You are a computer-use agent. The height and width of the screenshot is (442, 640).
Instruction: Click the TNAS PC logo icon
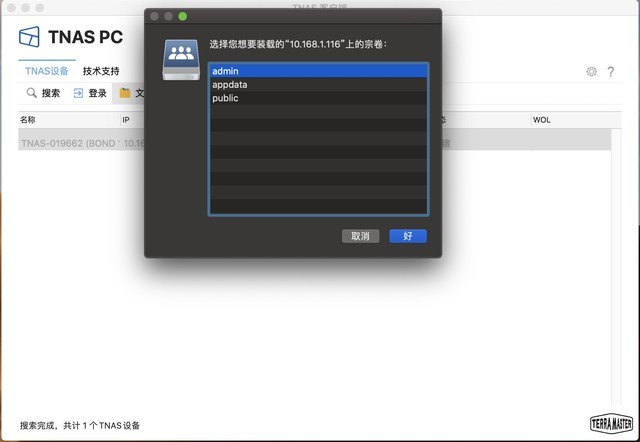tap(29, 37)
